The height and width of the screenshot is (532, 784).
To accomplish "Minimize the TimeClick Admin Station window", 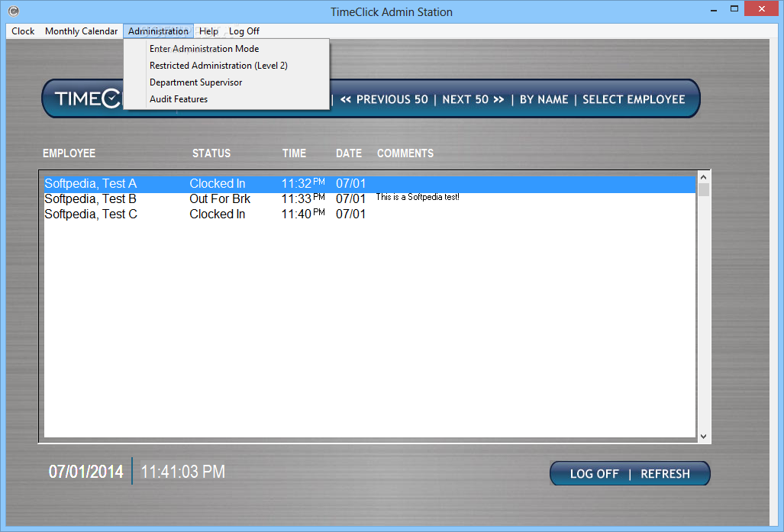I will point(714,9).
